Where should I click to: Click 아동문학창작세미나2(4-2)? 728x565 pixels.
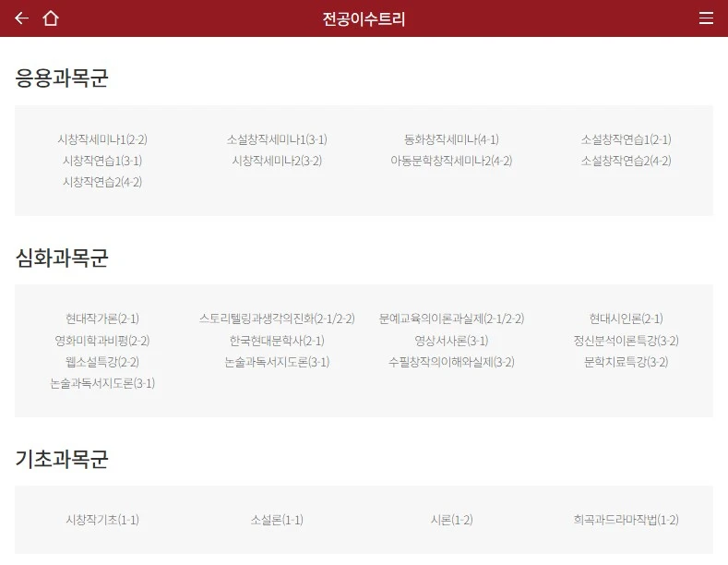pos(451,161)
